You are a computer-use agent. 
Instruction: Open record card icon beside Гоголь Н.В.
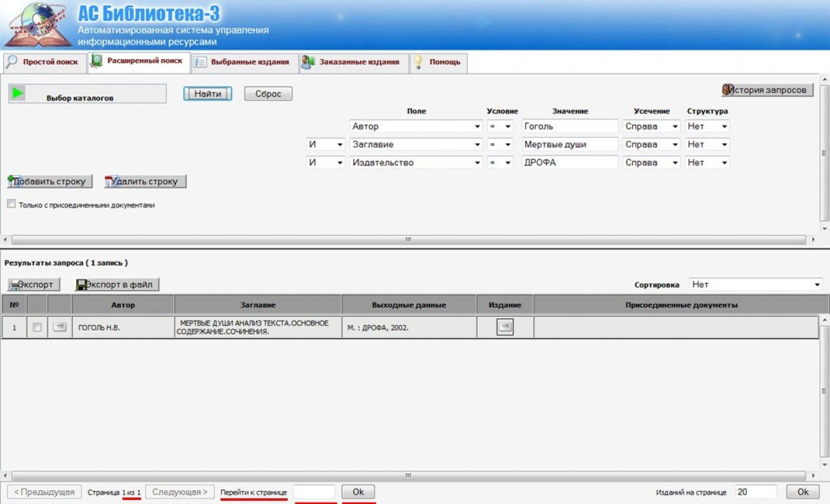click(60, 327)
